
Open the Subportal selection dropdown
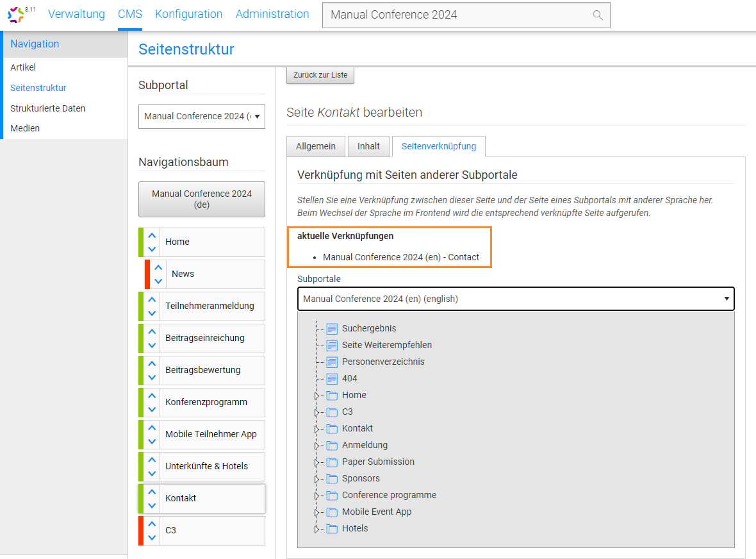tap(201, 117)
